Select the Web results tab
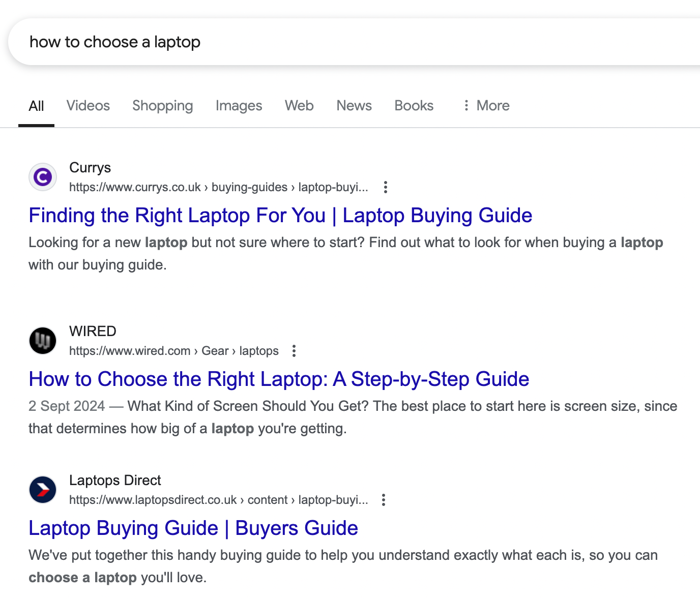The width and height of the screenshot is (700, 599). coord(299,106)
